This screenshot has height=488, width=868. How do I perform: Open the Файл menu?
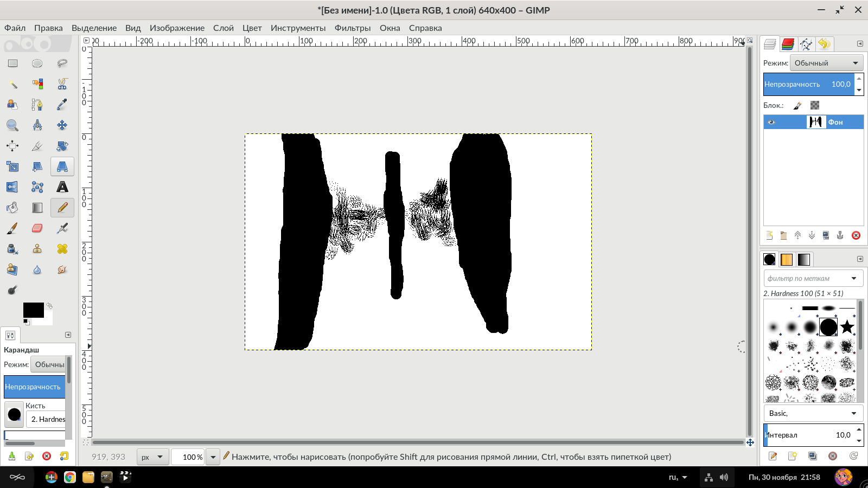15,28
